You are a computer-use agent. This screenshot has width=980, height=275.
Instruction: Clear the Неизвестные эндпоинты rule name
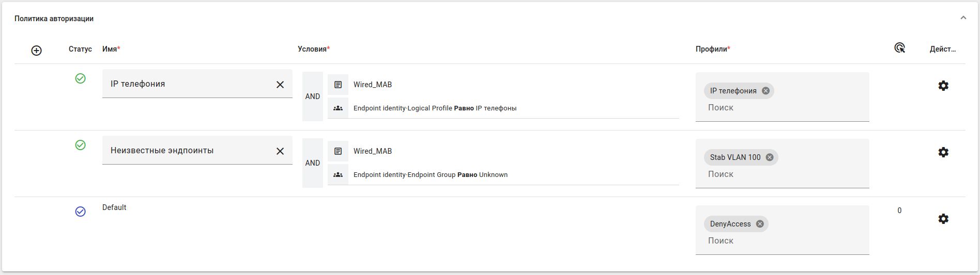click(x=280, y=151)
